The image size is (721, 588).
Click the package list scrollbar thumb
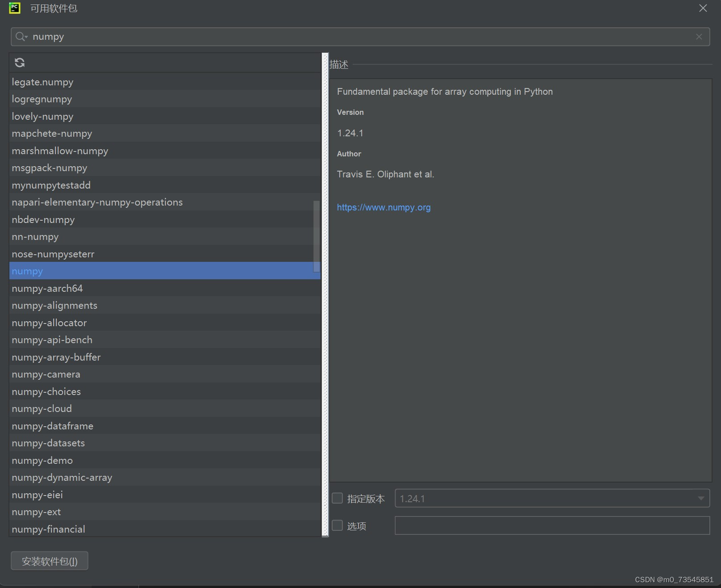316,236
